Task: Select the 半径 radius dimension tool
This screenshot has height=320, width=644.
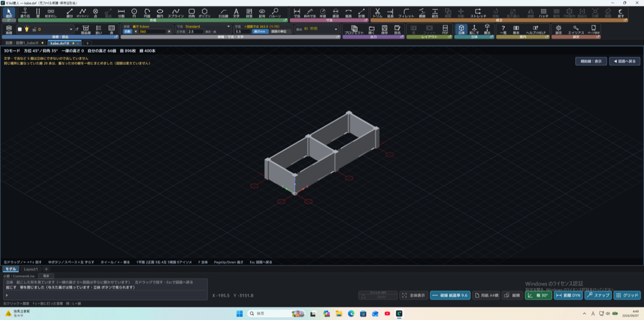Action: [323, 13]
